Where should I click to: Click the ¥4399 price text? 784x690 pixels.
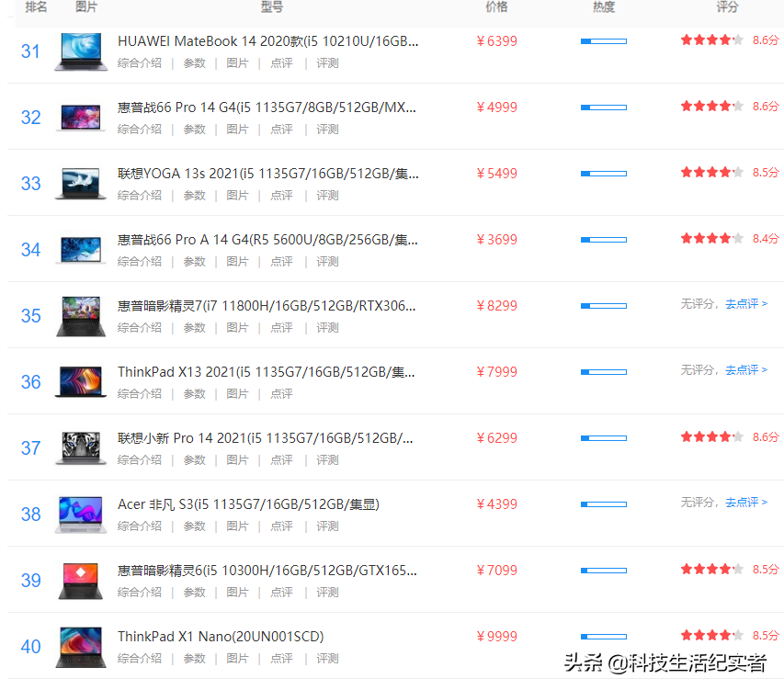[x=496, y=504]
